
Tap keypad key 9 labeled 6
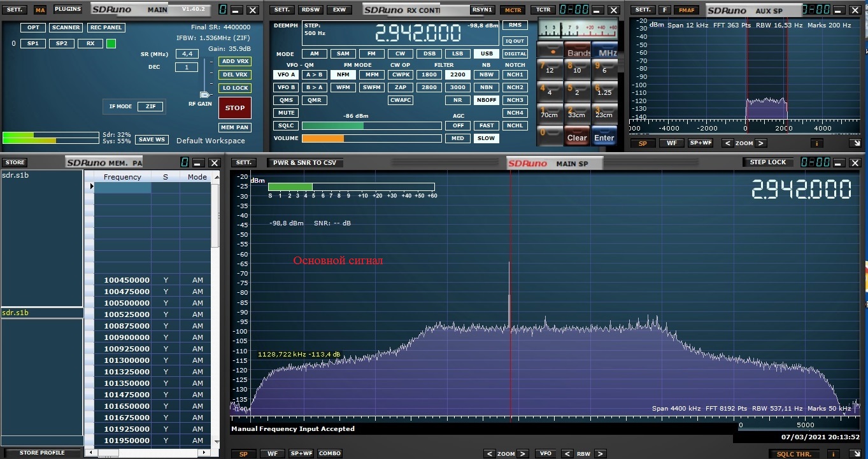[x=604, y=69]
